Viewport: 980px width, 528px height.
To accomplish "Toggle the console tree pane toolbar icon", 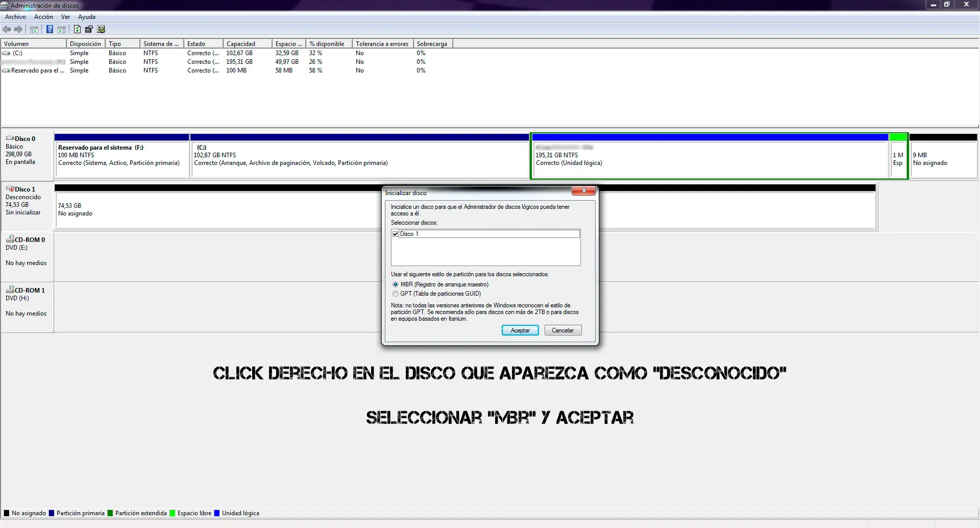I will [34, 30].
